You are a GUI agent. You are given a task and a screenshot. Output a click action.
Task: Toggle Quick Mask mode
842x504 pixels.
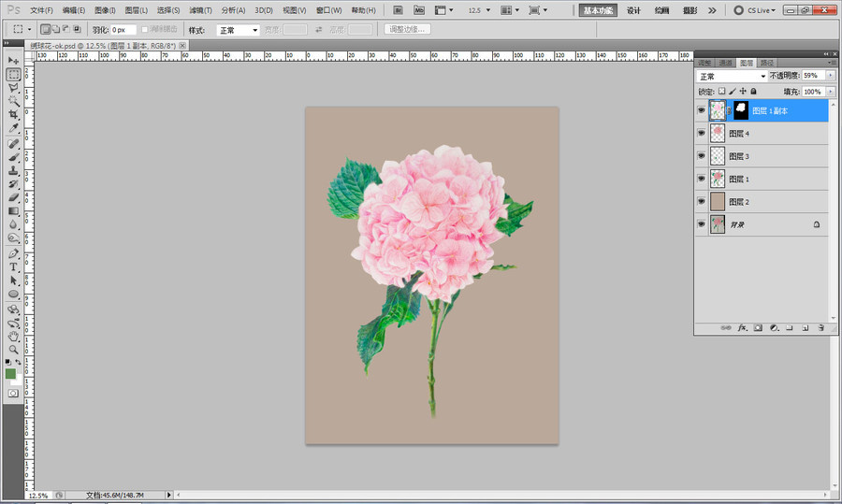(13, 394)
